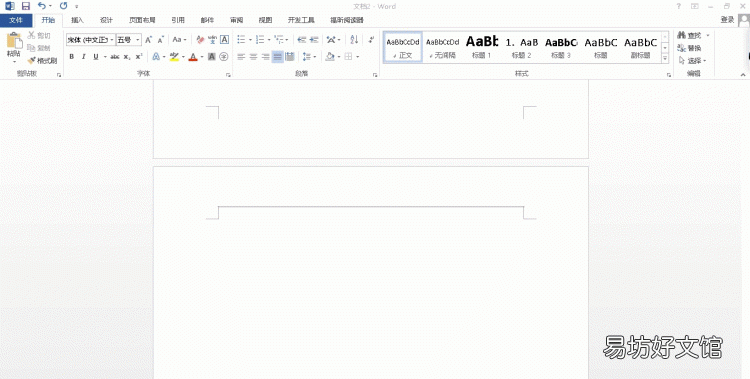Screen dimensions: 750x379
Task: Apply subscript formatting
Action: coord(127,56)
